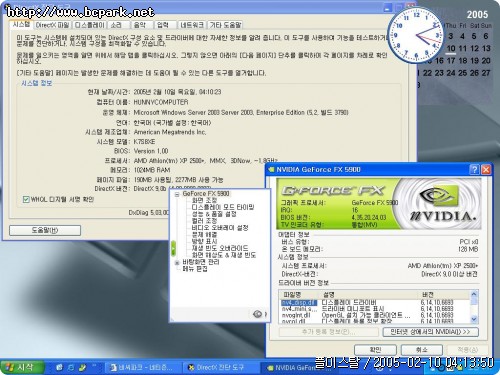Select 비디오 오버레이 설정 tree item

[220, 228]
